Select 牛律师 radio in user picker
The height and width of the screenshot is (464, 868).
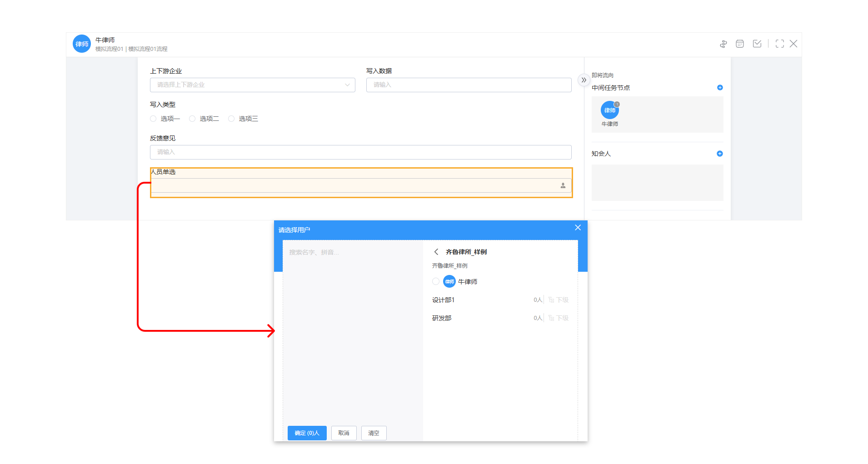(x=436, y=281)
